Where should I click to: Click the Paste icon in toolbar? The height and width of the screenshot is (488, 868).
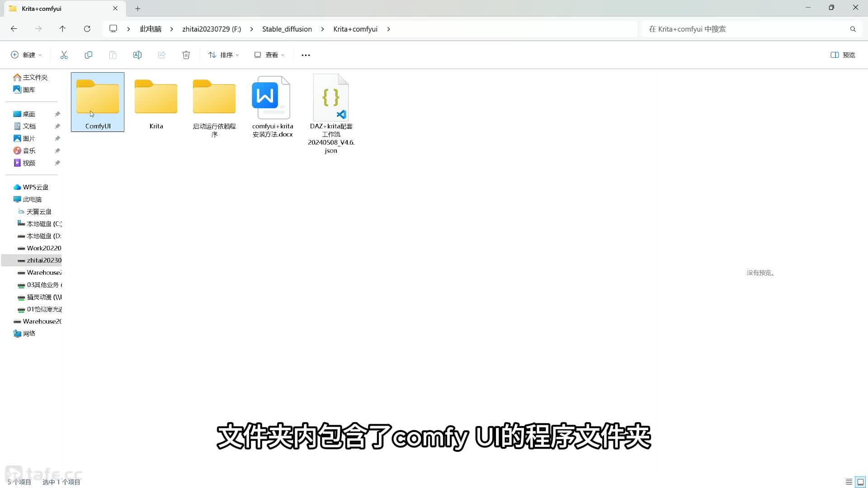coord(113,55)
